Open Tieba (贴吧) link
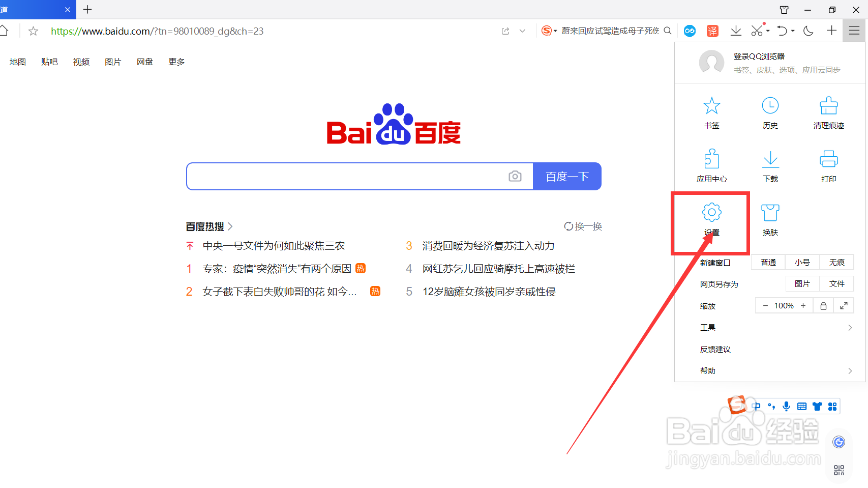This screenshot has width=868, height=488. (x=49, y=62)
